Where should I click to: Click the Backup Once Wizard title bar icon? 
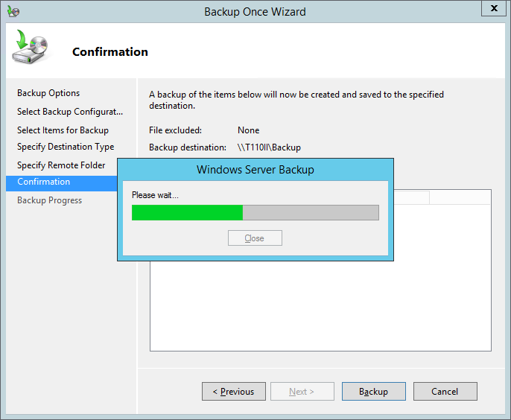point(13,11)
